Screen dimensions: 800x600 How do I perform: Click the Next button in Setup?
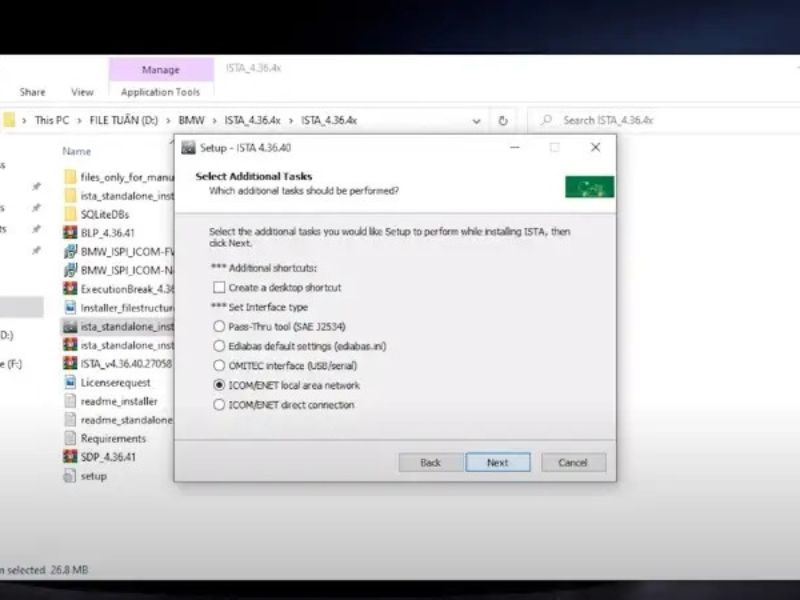coord(497,462)
